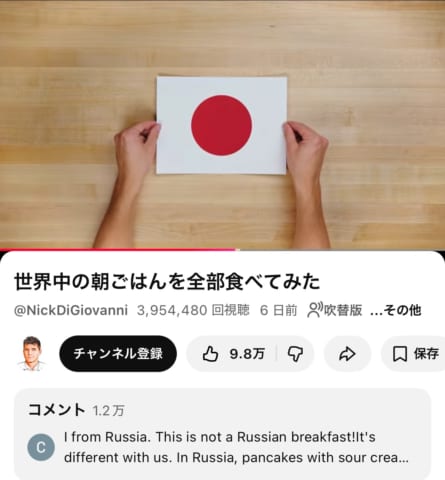Viewport: 445px width, 480px height.
Task: Tap commenter avatar with letter C
Action: tap(41, 447)
